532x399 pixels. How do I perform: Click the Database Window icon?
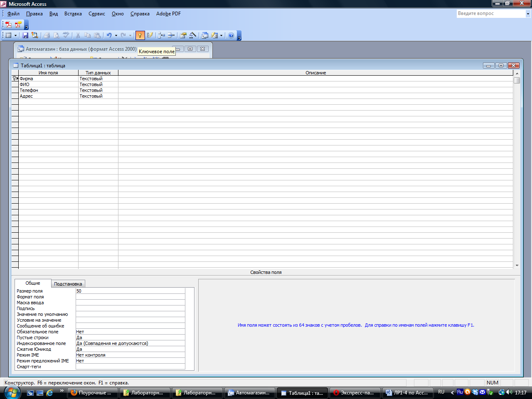point(204,35)
